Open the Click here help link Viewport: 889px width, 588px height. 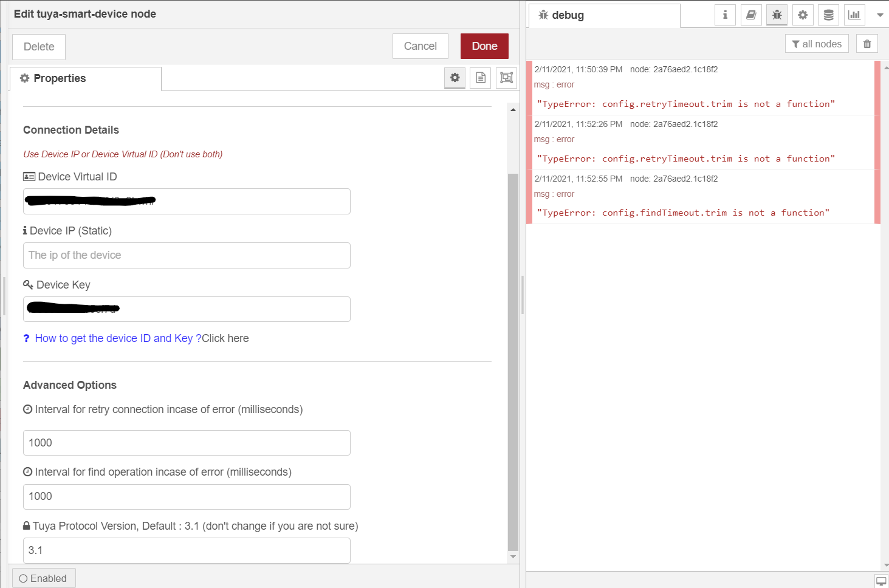tap(225, 338)
